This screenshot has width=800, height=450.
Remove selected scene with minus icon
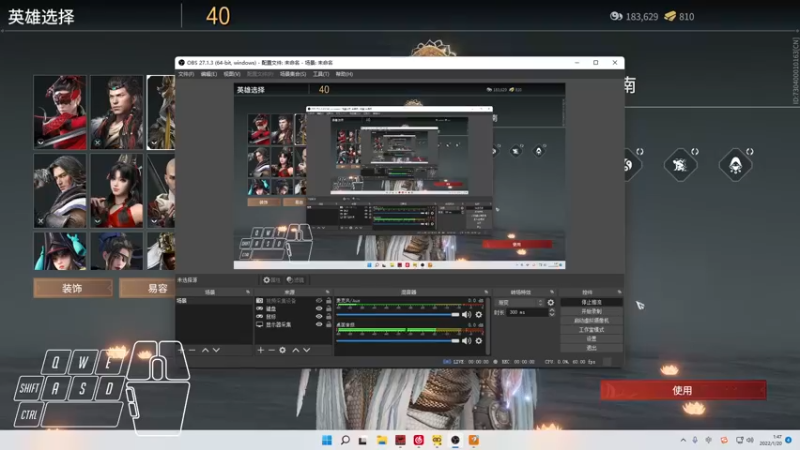(192, 350)
